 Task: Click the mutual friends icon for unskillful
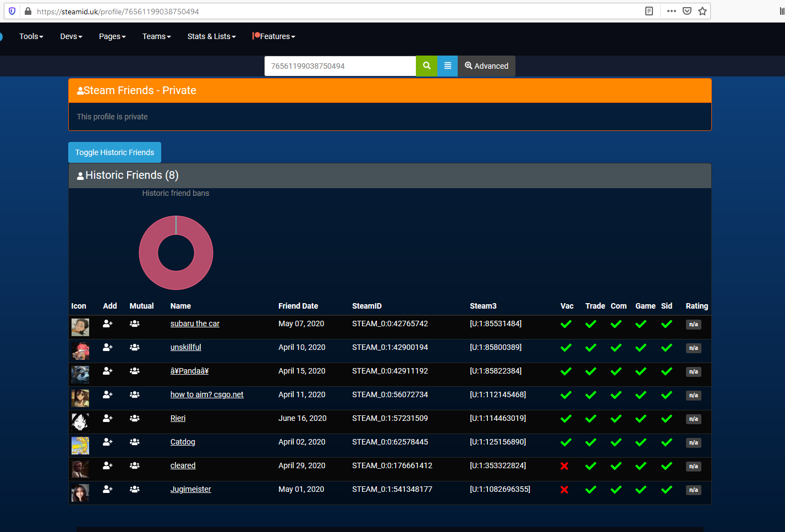134,347
